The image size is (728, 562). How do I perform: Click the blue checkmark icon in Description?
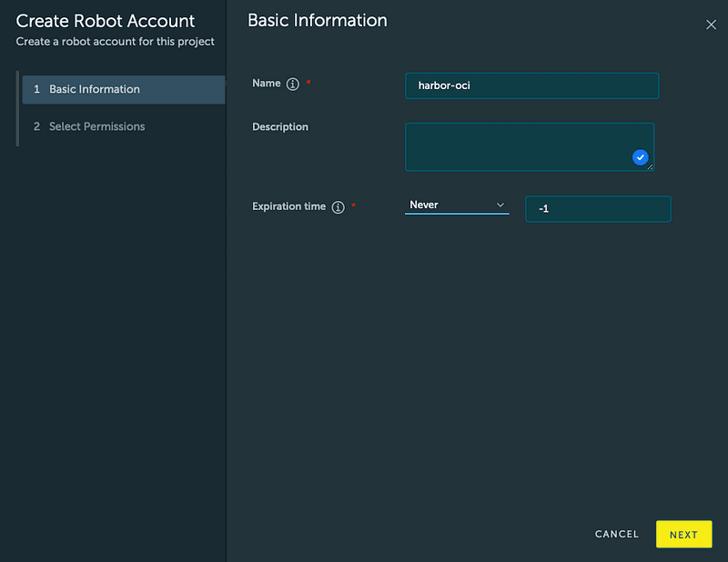tap(641, 157)
